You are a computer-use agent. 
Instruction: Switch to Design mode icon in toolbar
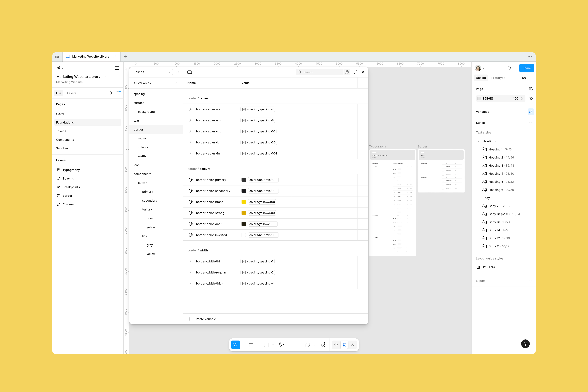pos(344,345)
